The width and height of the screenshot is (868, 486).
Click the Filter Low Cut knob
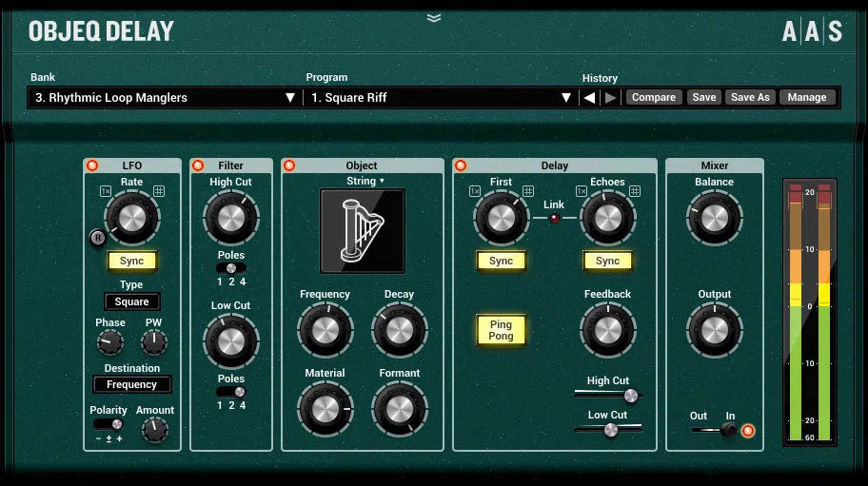(231, 341)
